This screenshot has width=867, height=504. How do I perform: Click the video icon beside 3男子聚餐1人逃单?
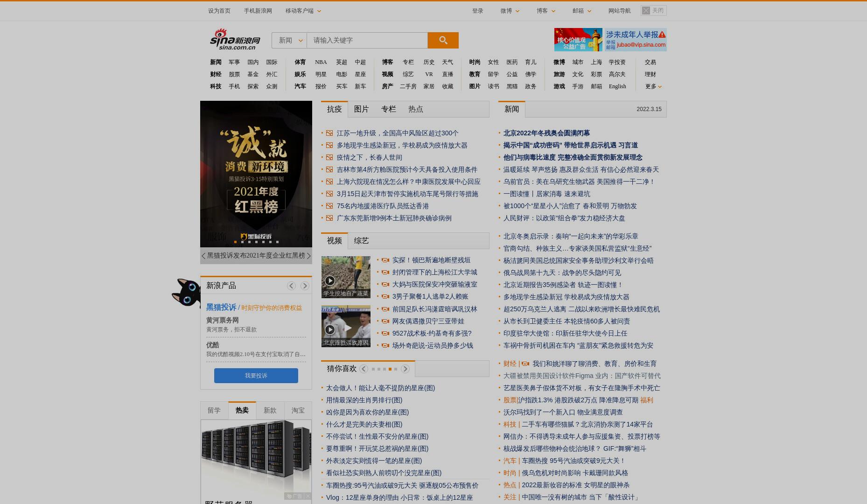[385, 297]
